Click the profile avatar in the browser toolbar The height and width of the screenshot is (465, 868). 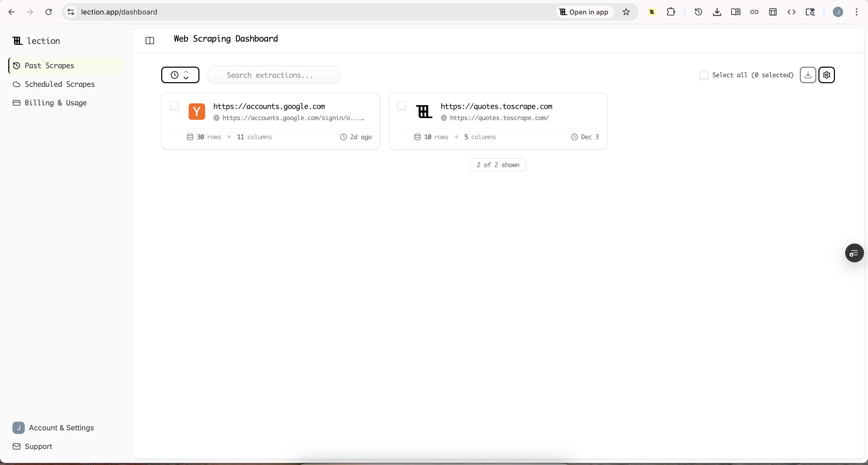(x=838, y=12)
